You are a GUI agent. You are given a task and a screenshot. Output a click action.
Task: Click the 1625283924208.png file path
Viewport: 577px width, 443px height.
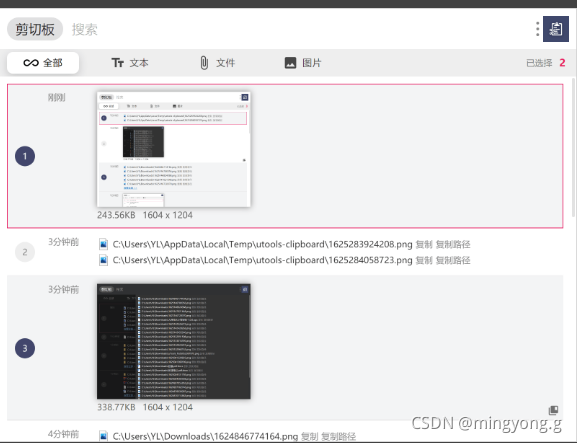pyautogui.click(x=262, y=244)
